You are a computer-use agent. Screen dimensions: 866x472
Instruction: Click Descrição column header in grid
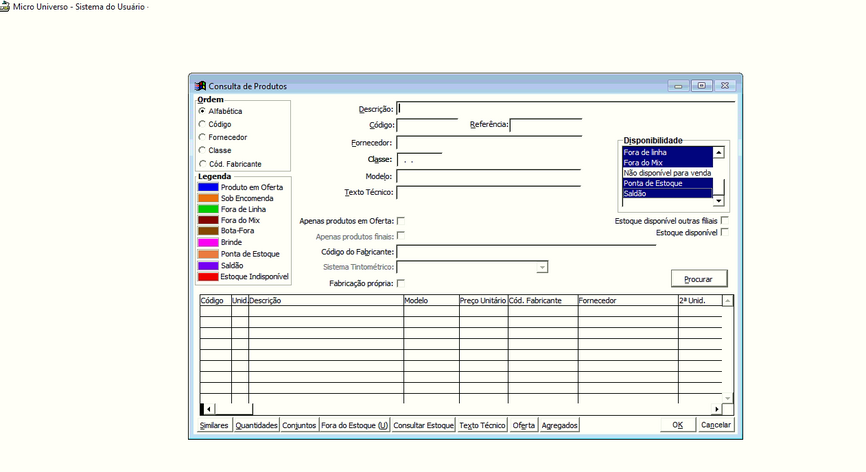click(326, 300)
